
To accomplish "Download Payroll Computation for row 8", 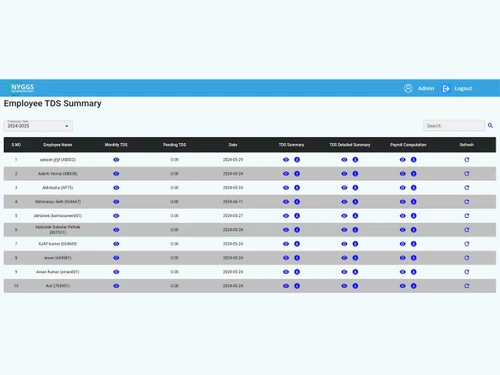I will point(414,258).
